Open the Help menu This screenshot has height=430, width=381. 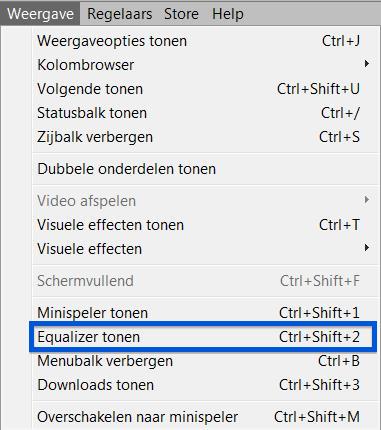pyautogui.click(x=228, y=14)
